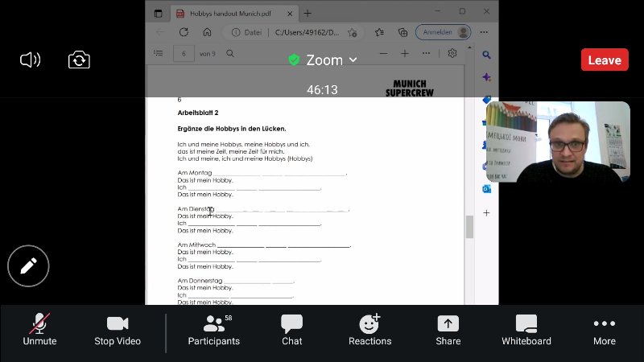Close the Hobbys handout PDF tab
Image resolution: width=644 pixels, height=362 pixels.
pyautogui.click(x=290, y=14)
